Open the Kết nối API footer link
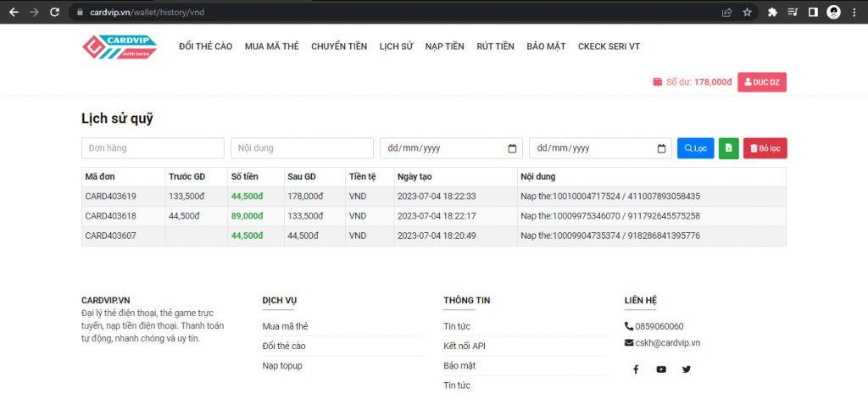 click(464, 346)
